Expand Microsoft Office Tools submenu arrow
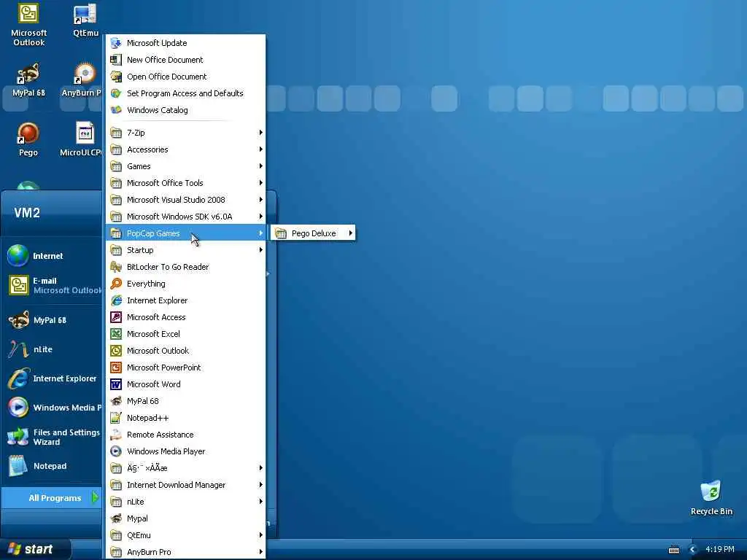Viewport: 747px width, 560px height. tap(260, 183)
